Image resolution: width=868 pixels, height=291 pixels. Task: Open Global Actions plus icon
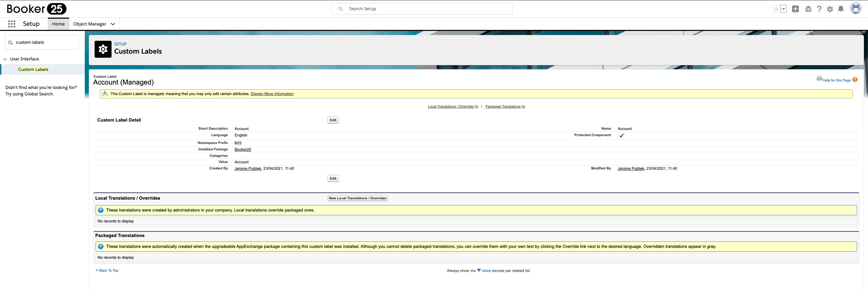pyautogui.click(x=795, y=9)
